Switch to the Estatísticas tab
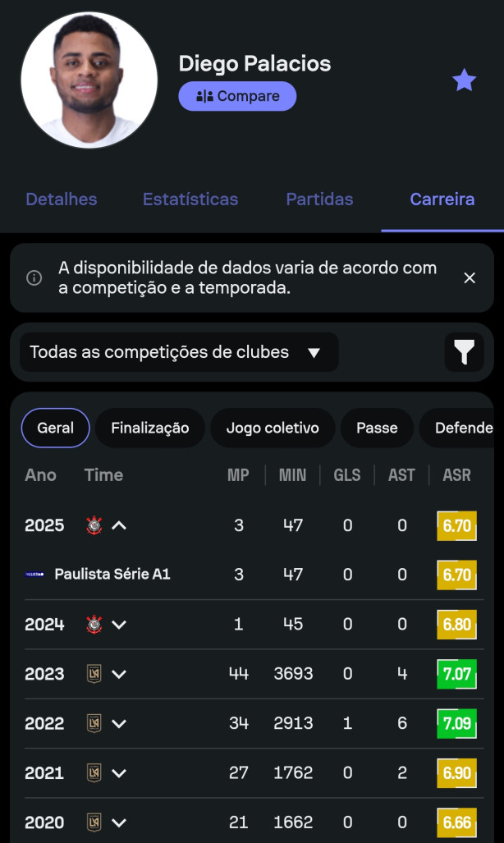This screenshot has height=843, width=504. tap(190, 199)
